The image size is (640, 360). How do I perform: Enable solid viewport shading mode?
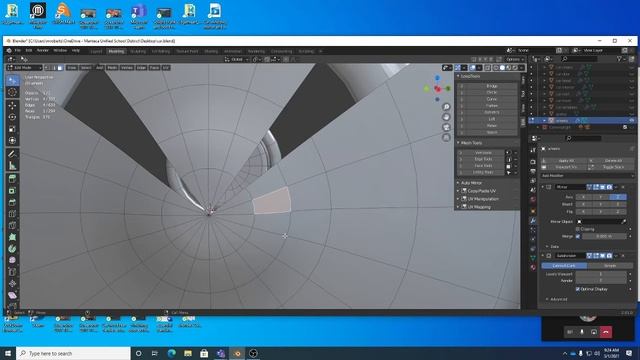pos(502,68)
